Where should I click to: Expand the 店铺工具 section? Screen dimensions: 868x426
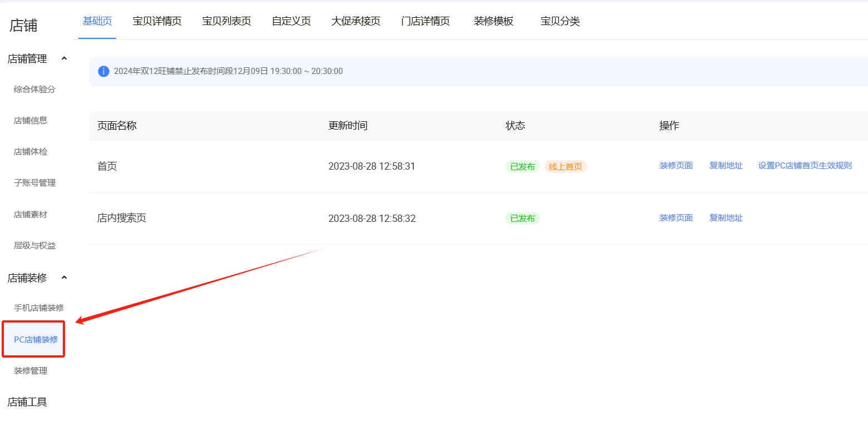[x=27, y=402]
